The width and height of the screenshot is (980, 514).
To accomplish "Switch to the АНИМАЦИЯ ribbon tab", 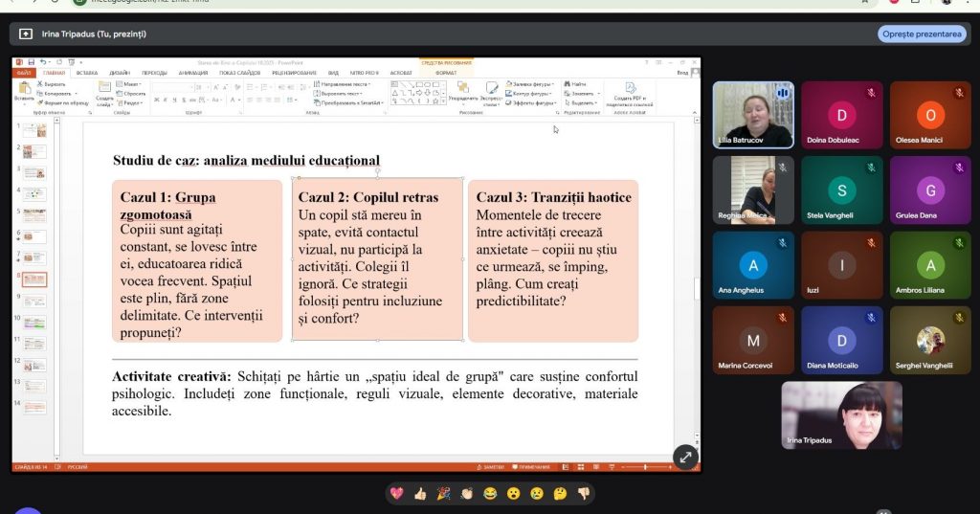I will [192, 72].
